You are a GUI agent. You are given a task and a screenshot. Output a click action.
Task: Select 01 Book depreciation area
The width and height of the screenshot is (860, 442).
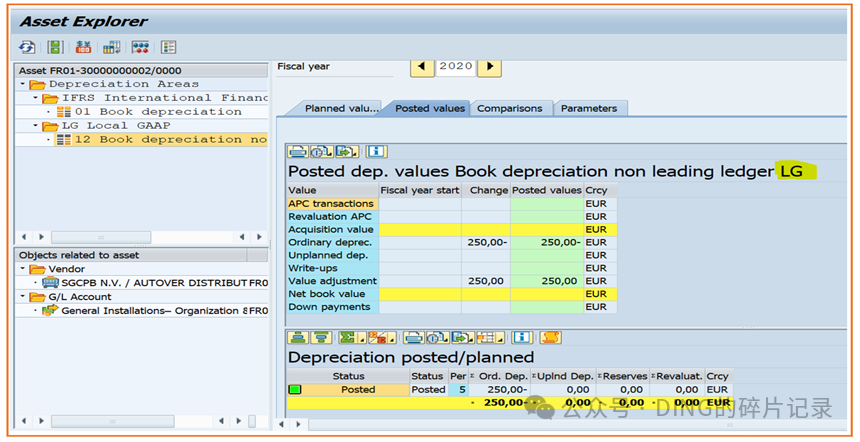[x=159, y=112]
